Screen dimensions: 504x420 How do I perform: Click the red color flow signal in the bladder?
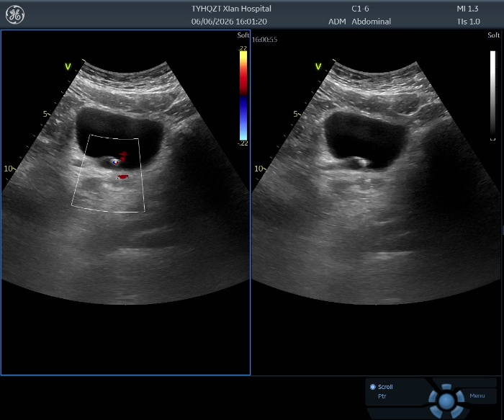123,156
